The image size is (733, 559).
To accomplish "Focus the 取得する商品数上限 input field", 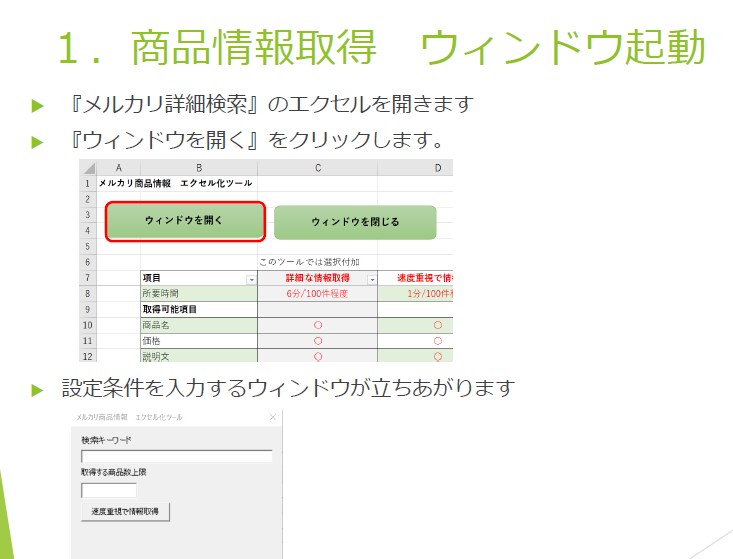I will coord(109,490).
